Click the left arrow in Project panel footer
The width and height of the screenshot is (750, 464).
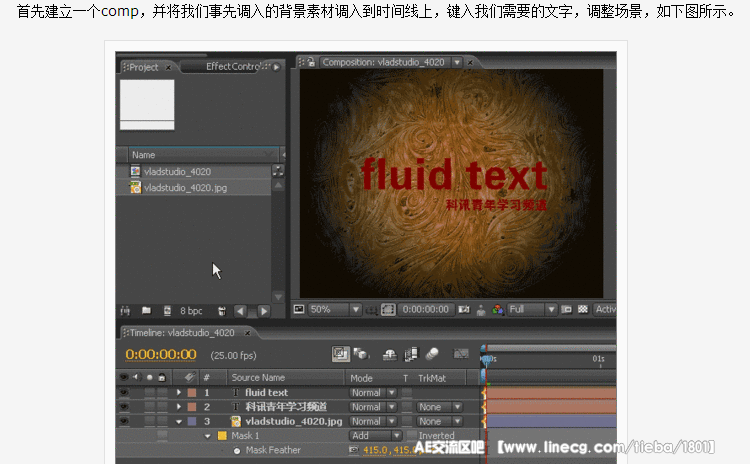(240, 311)
